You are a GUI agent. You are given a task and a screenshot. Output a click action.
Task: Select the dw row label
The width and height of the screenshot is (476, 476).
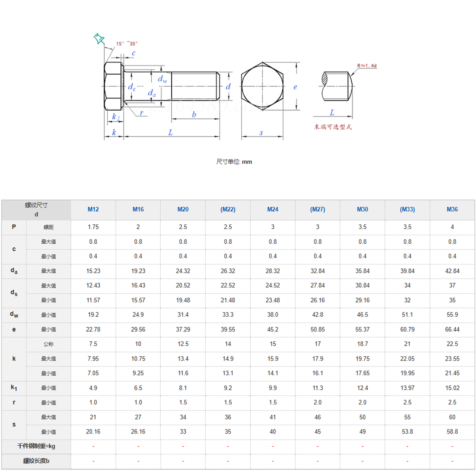tap(14, 315)
